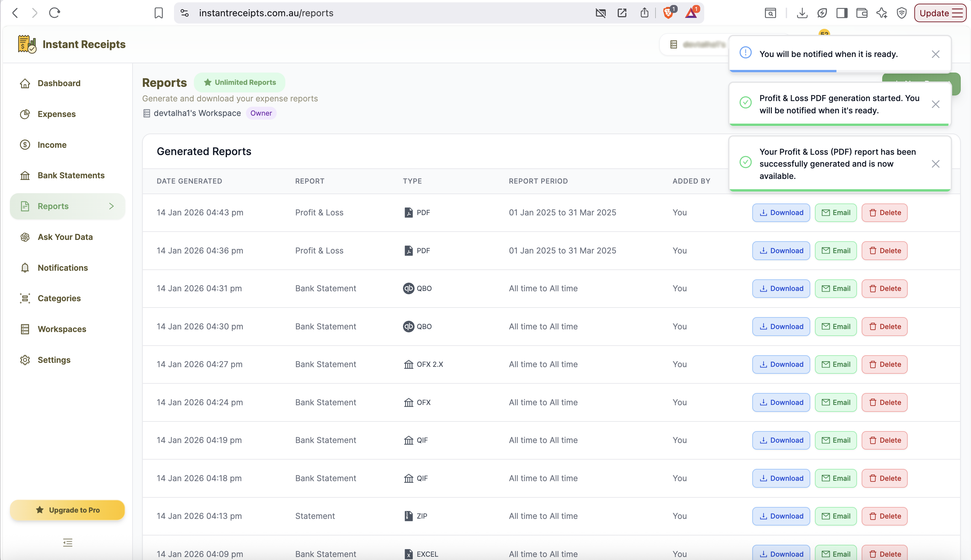Close the 'PDF generation started' notification
Viewport: 971px width, 560px height.
(x=936, y=104)
